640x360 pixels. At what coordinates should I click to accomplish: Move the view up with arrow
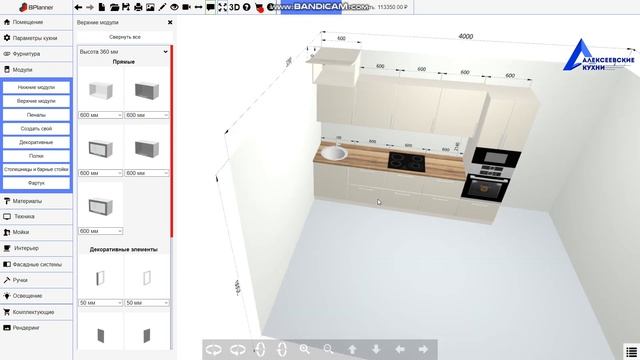point(352,349)
